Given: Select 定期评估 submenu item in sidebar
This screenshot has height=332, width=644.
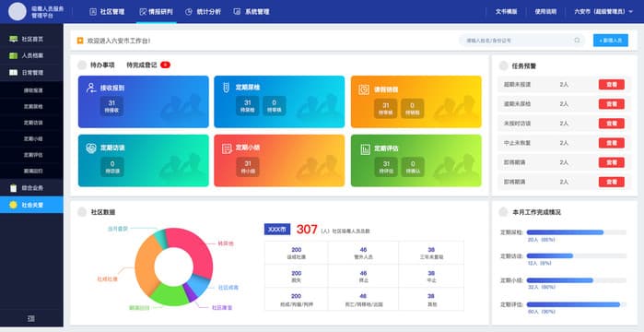Looking at the screenshot, I should click(33, 155).
